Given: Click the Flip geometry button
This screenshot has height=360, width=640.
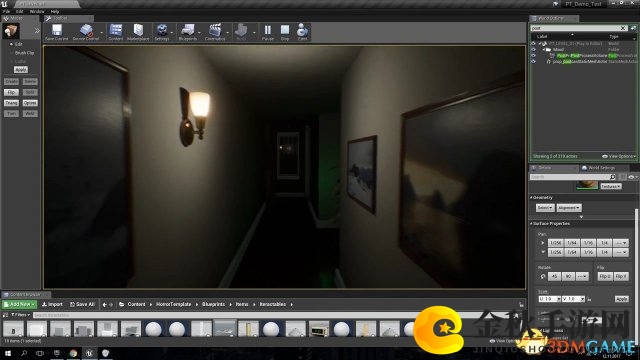Looking at the screenshot, I should [x=11, y=92].
